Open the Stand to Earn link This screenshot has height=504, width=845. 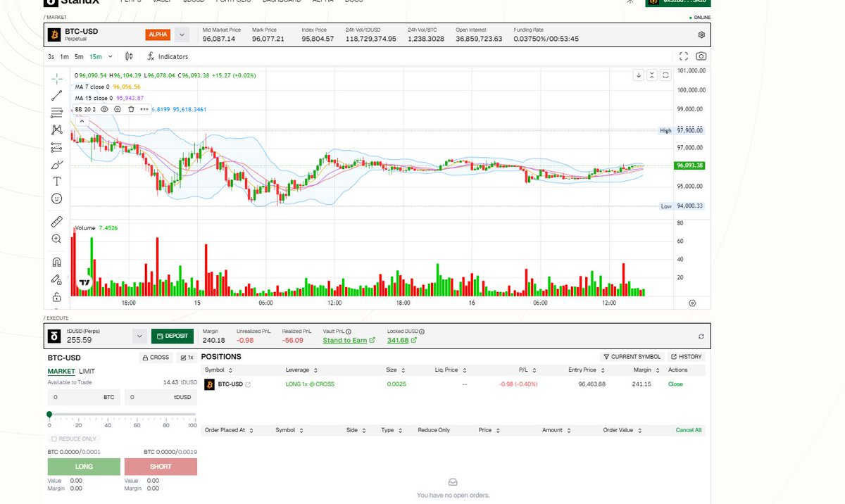(349, 341)
